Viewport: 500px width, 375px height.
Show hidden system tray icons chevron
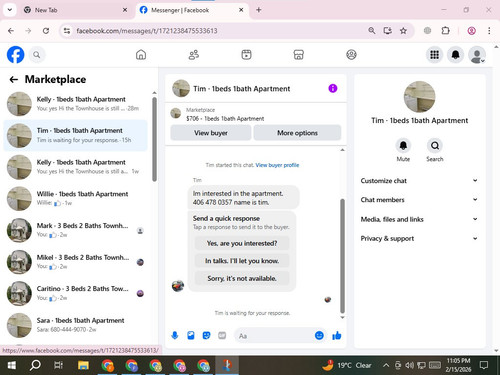click(386, 365)
